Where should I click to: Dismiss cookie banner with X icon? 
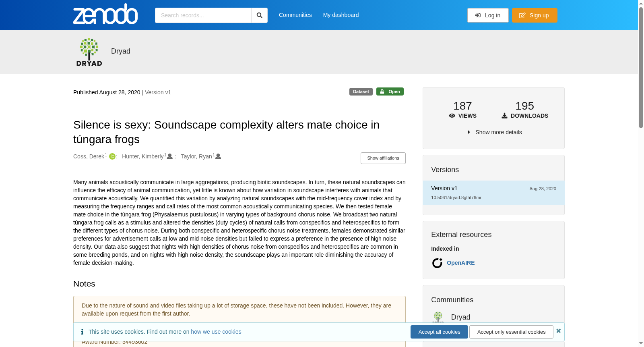click(x=559, y=331)
